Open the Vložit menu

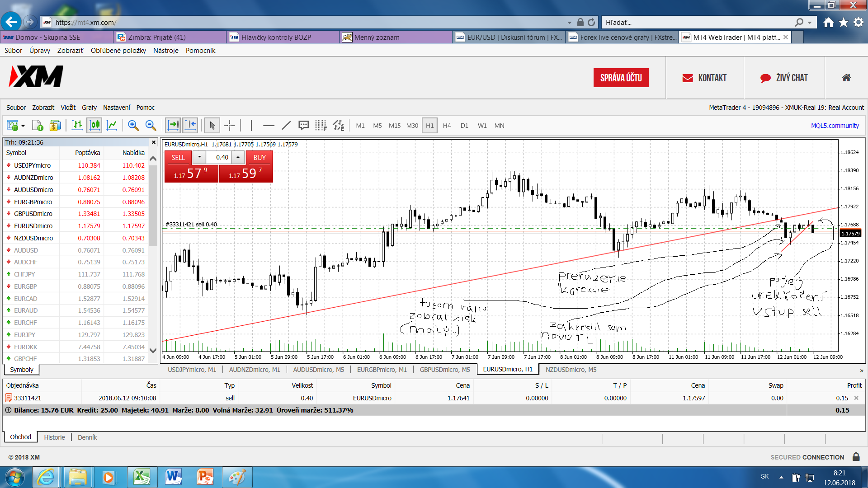(68, 108)
